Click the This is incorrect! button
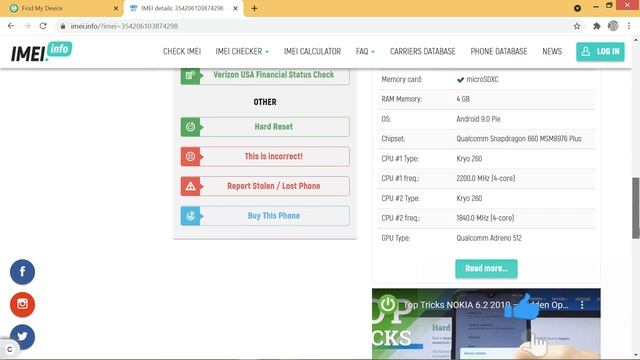The height and width of the screenshot is (360, 640). pos(265,156)
